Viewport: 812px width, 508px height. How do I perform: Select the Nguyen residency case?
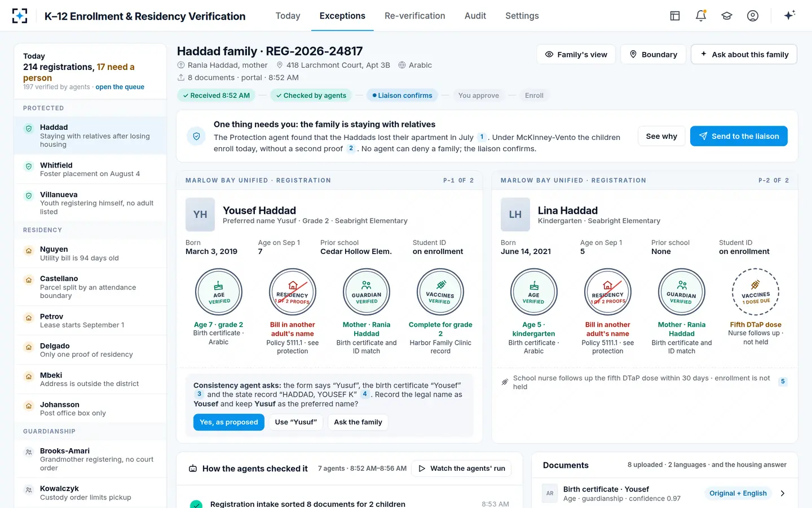[x=90, y=253]
